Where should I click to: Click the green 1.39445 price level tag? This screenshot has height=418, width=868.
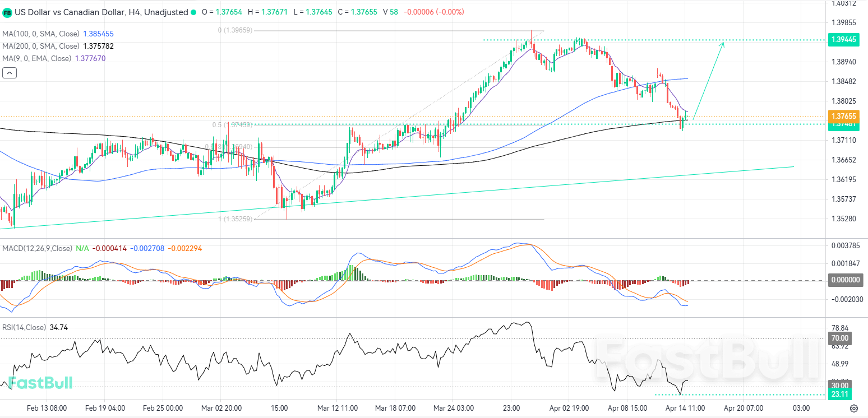[x=842, y=39]
